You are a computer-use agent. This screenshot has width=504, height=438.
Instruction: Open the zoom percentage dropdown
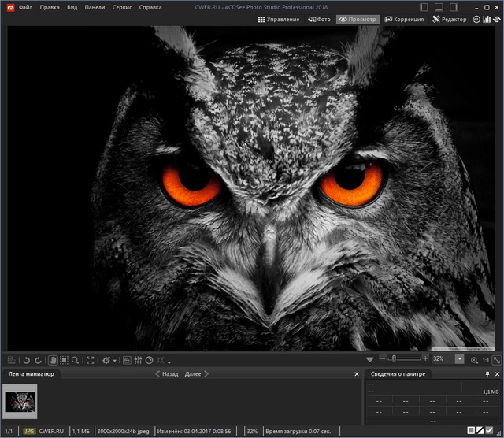click(x=460, y=359)
